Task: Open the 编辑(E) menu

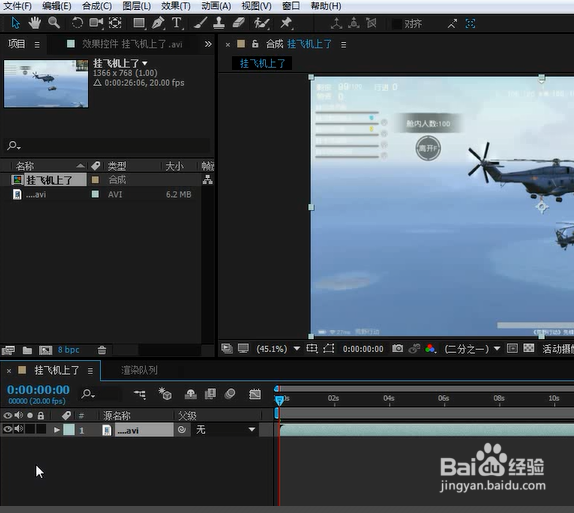Action: 57,6
